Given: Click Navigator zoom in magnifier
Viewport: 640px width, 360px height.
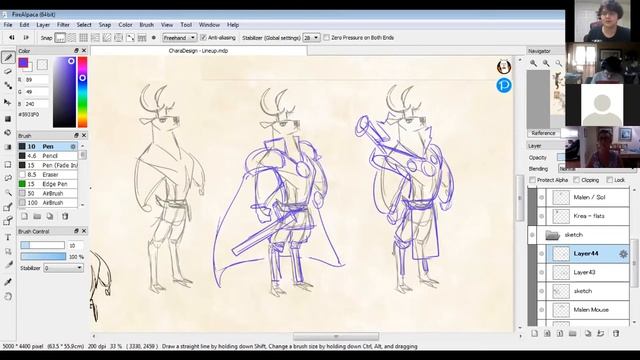Looking at the screenshot, I should coord(533,63).
